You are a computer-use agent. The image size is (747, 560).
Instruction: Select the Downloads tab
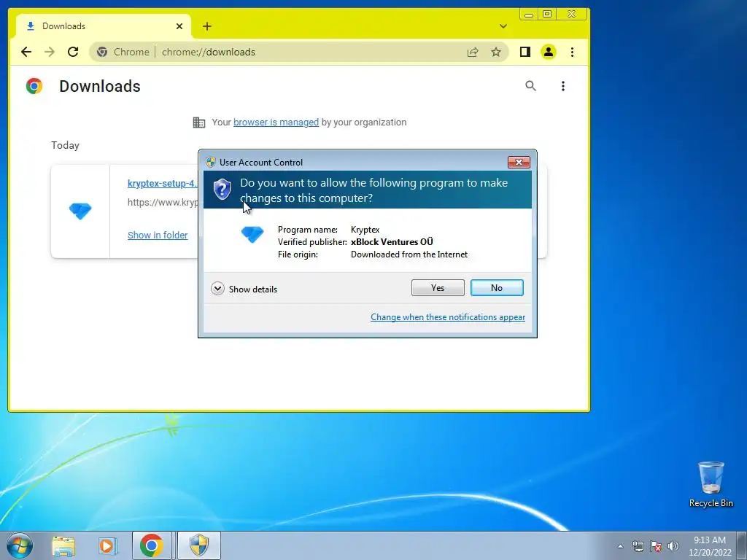pyautogui.click(x=104, y=26)
